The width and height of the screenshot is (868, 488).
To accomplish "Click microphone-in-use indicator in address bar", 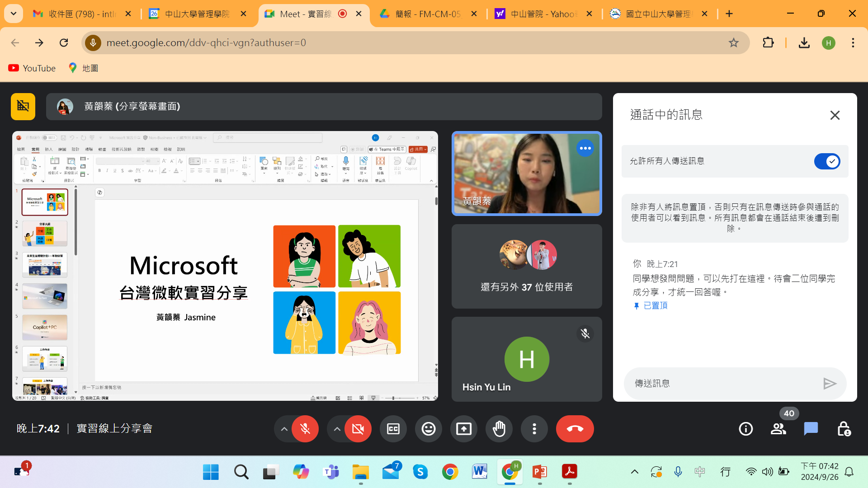I will coord(93,42).
